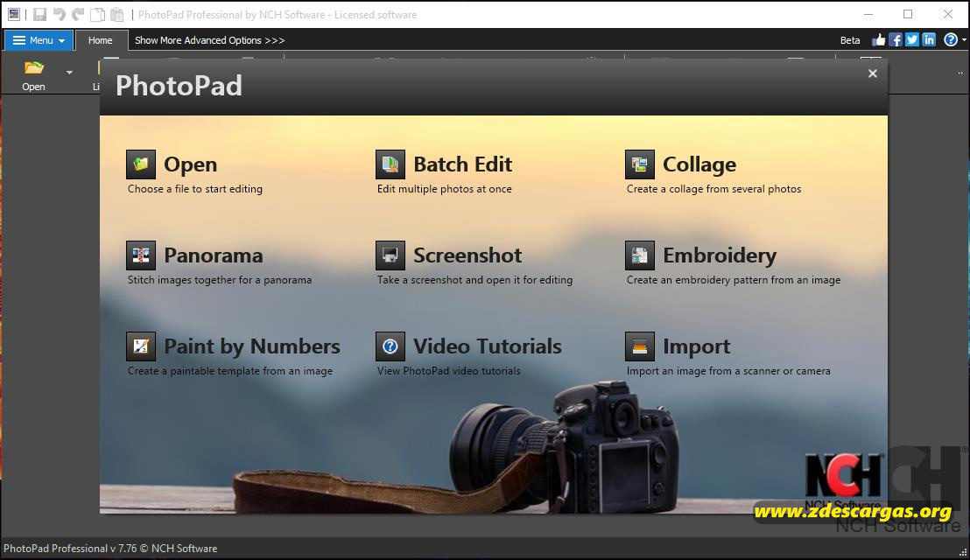Close the PhotoPad welcome dialog
Screen dimensions: 970x560
tap(872, 73)
